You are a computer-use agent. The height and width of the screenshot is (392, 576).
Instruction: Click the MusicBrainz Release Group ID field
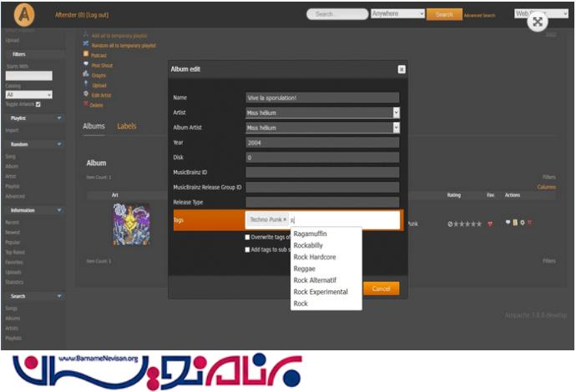pyautogui.click(x=322, y=187)
